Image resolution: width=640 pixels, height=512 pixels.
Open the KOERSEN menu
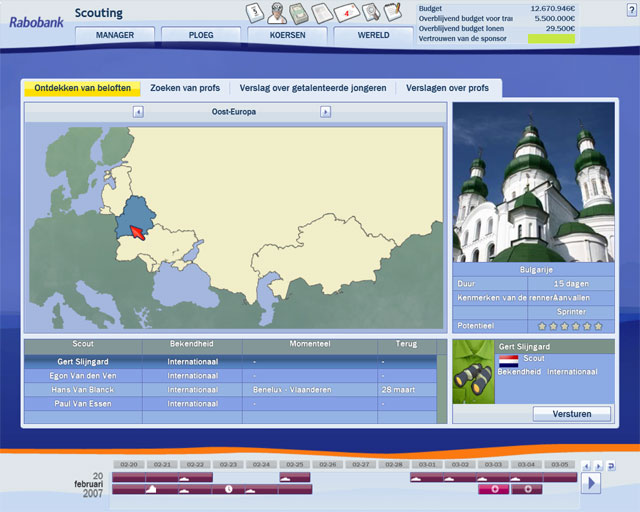(x=287, y=35)
